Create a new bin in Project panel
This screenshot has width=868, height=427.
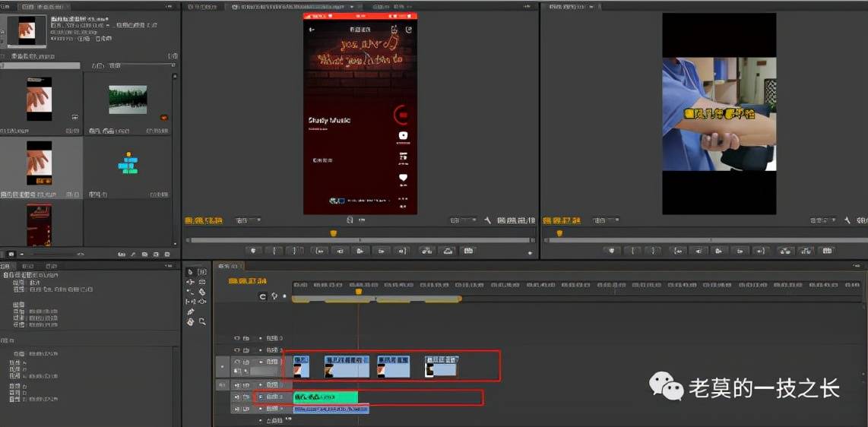click(144, 255)
